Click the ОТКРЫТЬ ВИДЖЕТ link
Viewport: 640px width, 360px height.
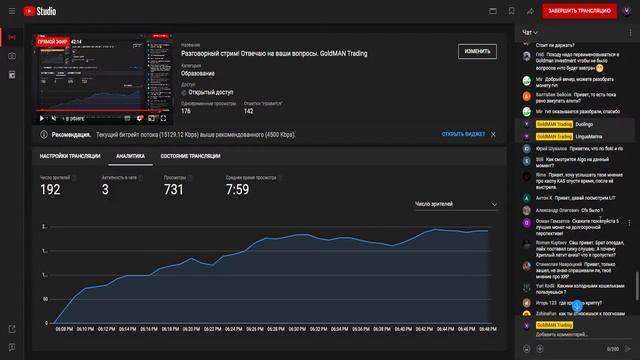[x=463, y=134]
